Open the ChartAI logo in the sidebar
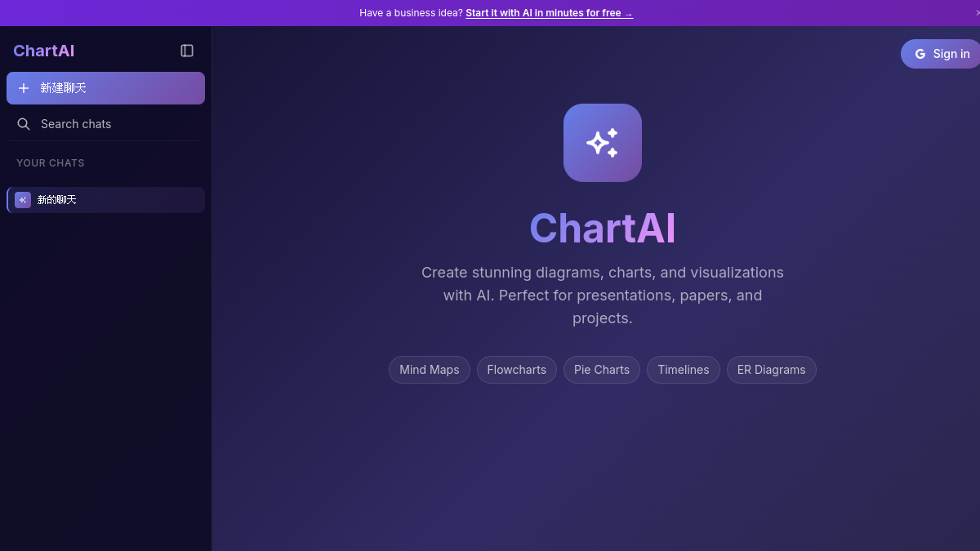The width and height of the screenshot is (980, 551). tap(44, 51)
